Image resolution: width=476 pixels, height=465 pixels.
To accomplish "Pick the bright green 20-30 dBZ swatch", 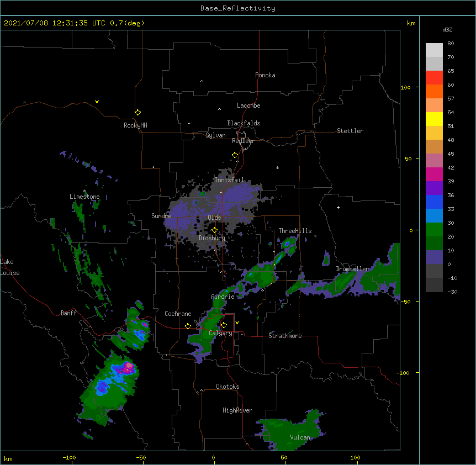I will tap(434, 230).
